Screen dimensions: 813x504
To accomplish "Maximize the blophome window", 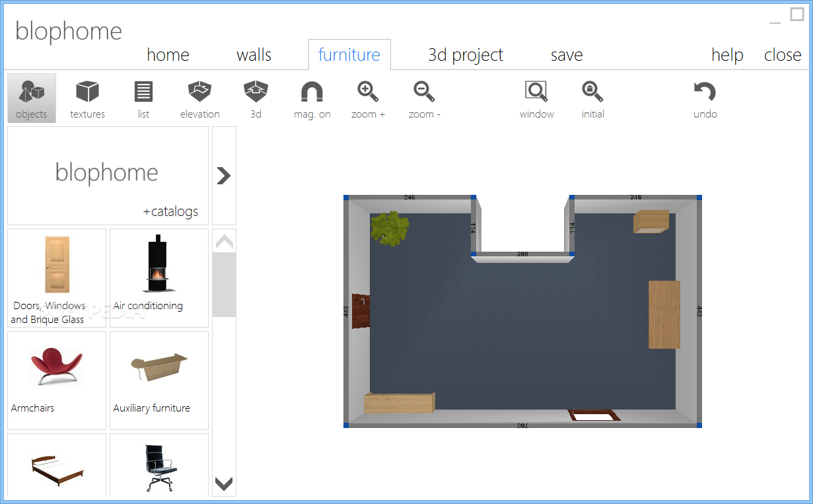I will 797,15.
